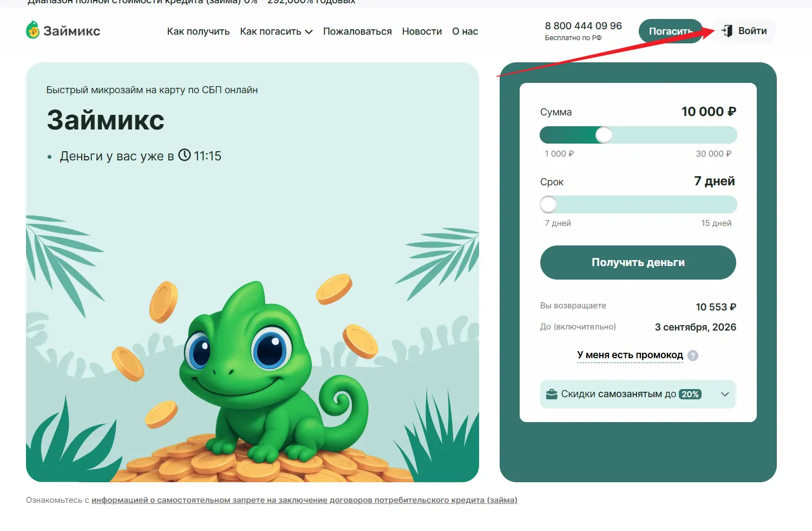Click the Срок loan term slider handle

(x=548, y=204)
